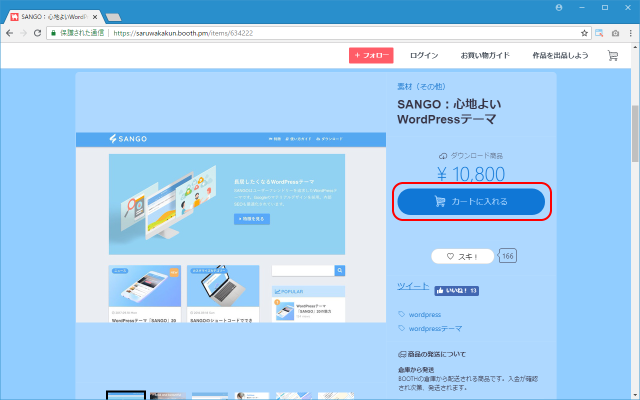640x400 pixels.
Task: Open the Chrome three-dot menu
Action: [631, 33]
